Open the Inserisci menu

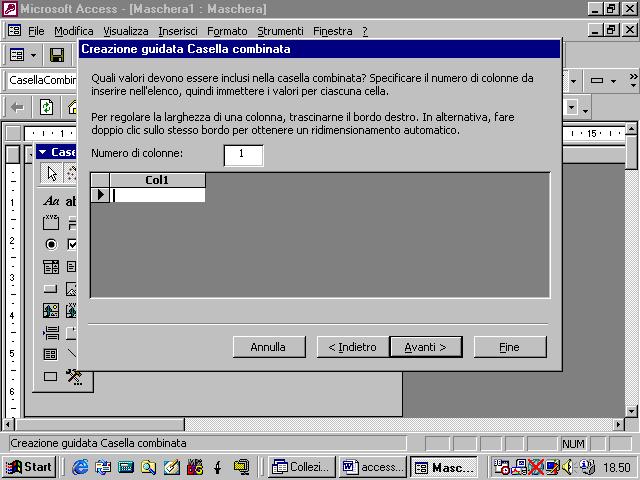pyautogui.click(x=178, y=31)
